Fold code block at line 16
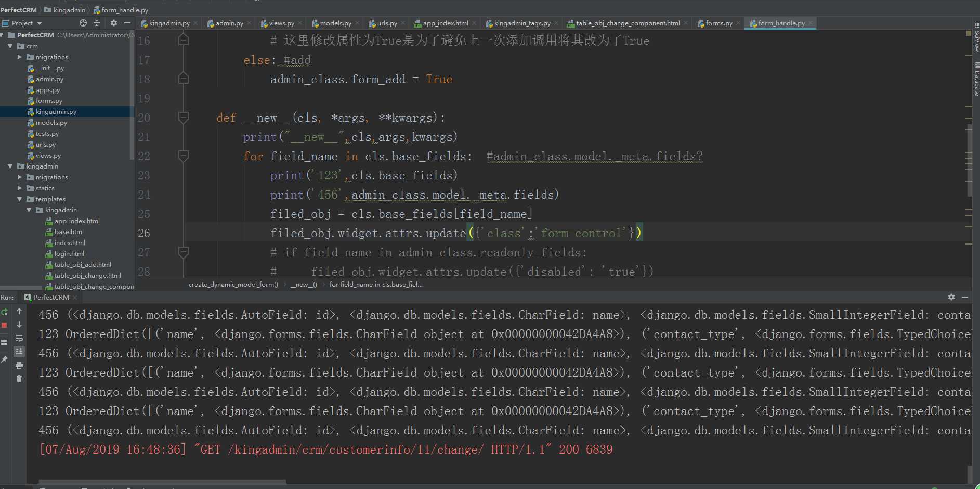980x489 pixels. [x=183, y=40]
